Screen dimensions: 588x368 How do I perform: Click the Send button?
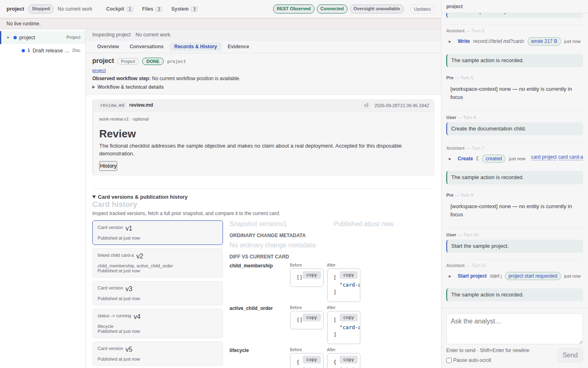[570, 355]
